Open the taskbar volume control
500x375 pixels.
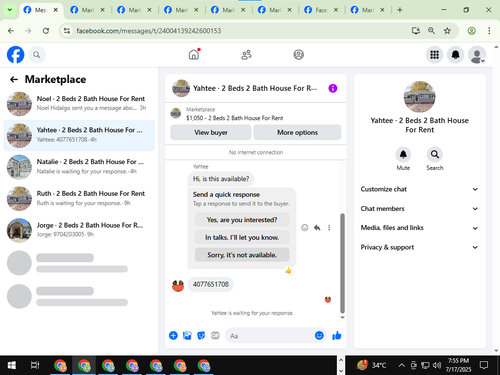tap(437, 366)
